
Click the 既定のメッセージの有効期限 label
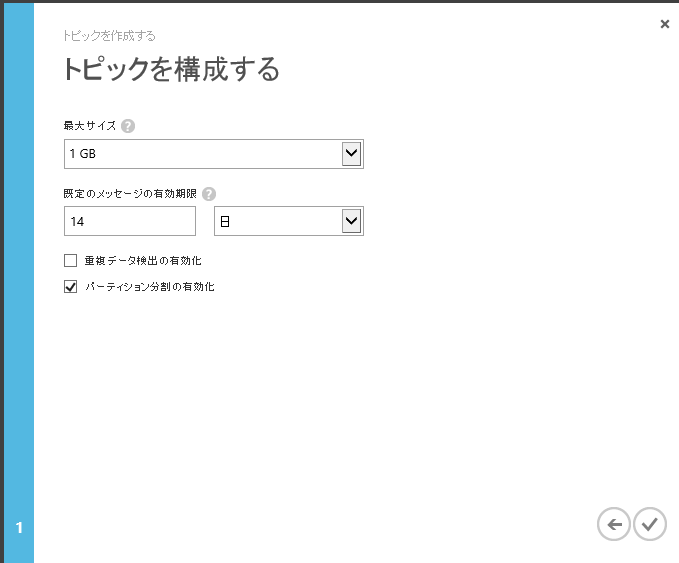(131, 194)
